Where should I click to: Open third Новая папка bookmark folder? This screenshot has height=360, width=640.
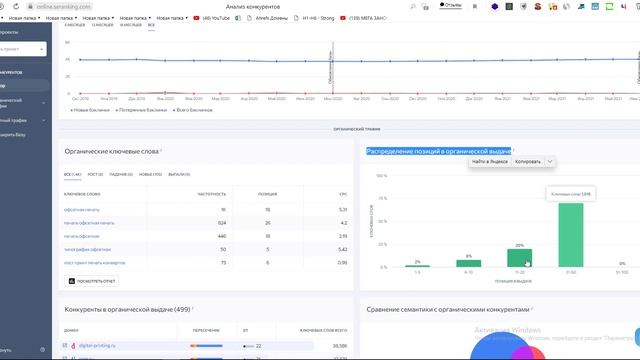pos(98,18)
